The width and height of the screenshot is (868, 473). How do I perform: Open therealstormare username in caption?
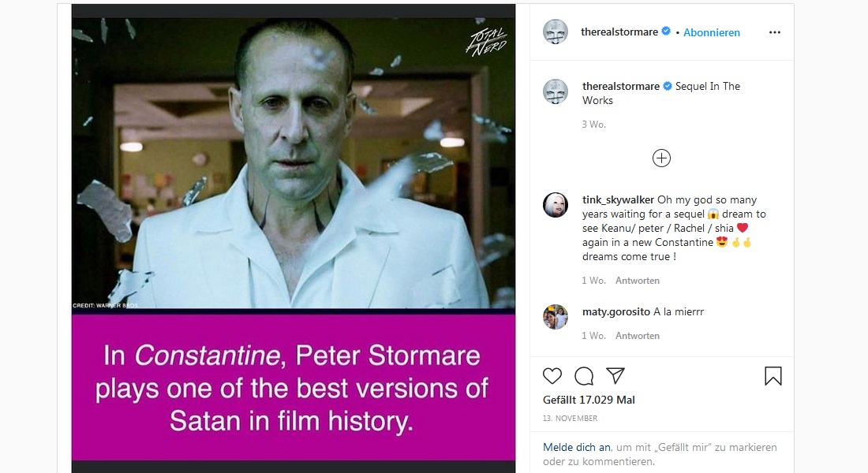[x=620, y=86]
